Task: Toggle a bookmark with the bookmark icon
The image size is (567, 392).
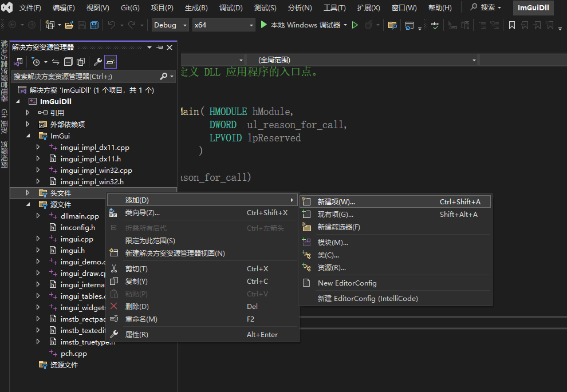Action: click(512, 25)
